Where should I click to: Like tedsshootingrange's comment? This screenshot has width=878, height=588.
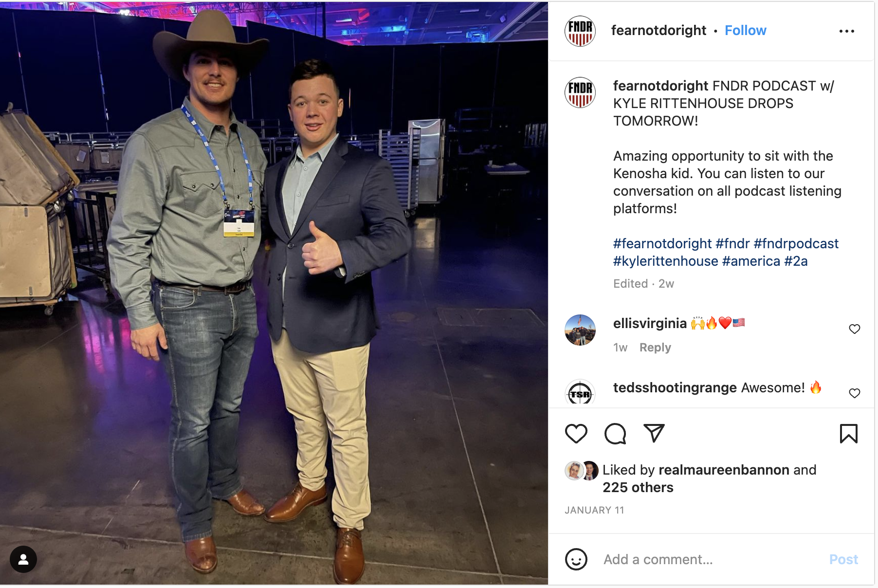(854, 393)
